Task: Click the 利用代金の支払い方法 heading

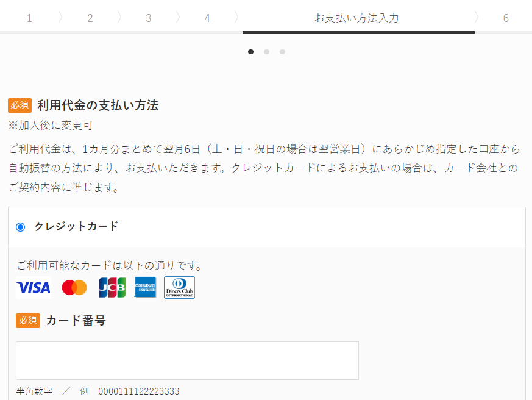Action: pos(98,105)
